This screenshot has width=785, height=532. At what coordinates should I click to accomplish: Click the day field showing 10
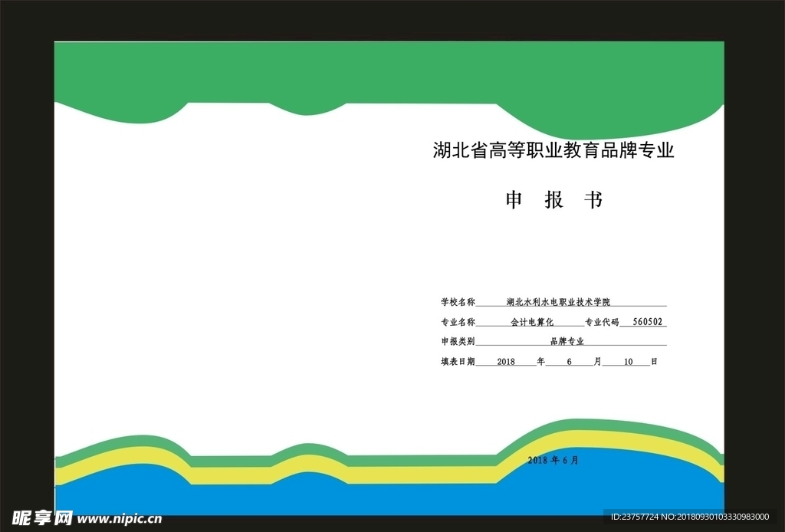coord(628,362)
